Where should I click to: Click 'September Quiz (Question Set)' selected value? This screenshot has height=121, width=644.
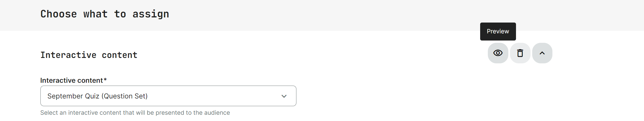[x=97, y=96]
